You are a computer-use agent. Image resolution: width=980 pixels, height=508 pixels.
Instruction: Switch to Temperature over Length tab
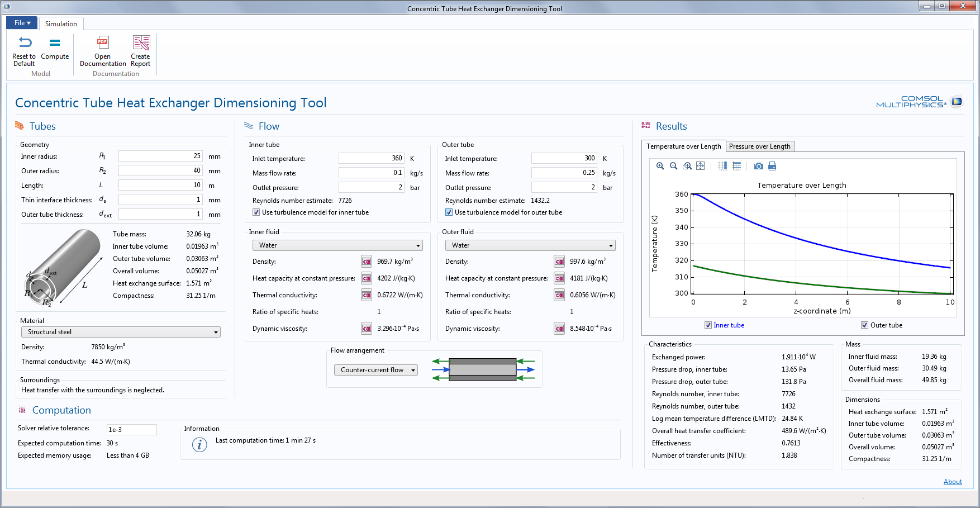pyautogui.click(x=683, y=146)
